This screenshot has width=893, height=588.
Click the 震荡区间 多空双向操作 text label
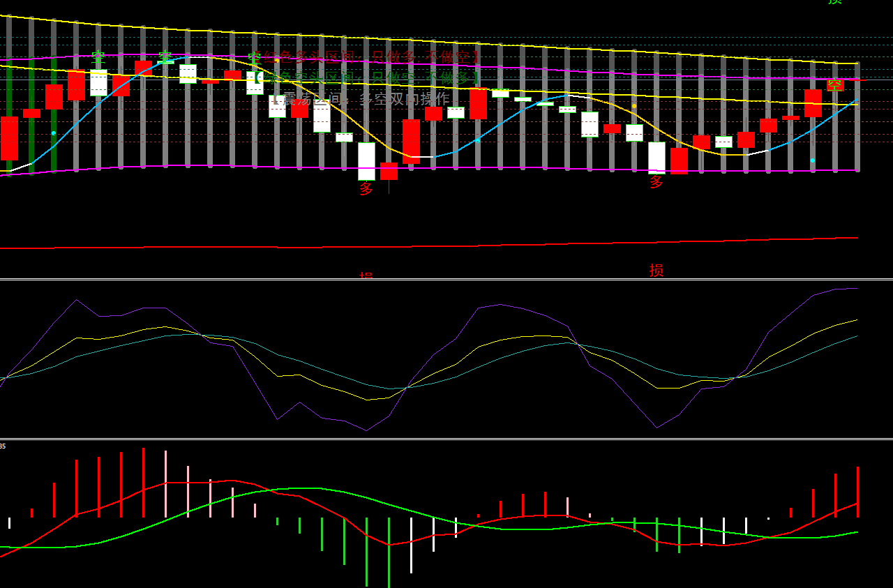pyautogui.click(x=361, y=99)
